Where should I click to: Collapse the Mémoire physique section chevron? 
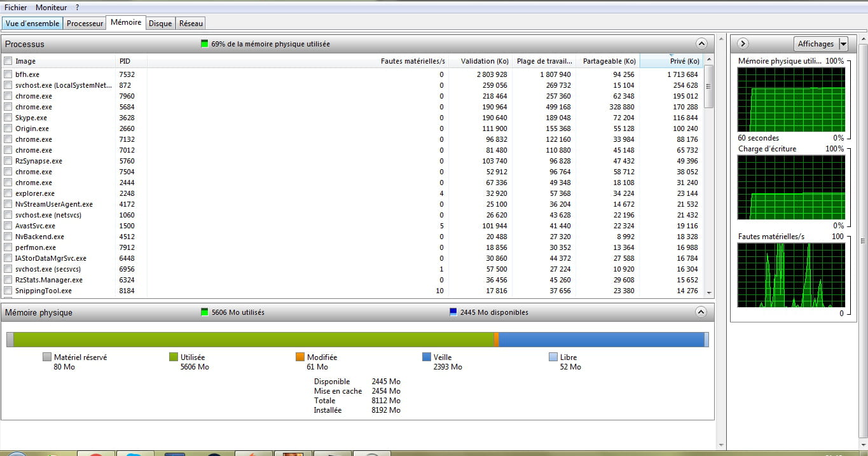701,312
